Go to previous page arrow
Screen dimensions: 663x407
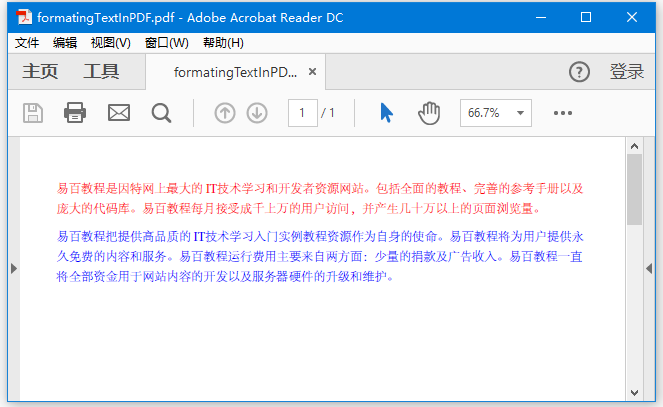tap(225, 113)
